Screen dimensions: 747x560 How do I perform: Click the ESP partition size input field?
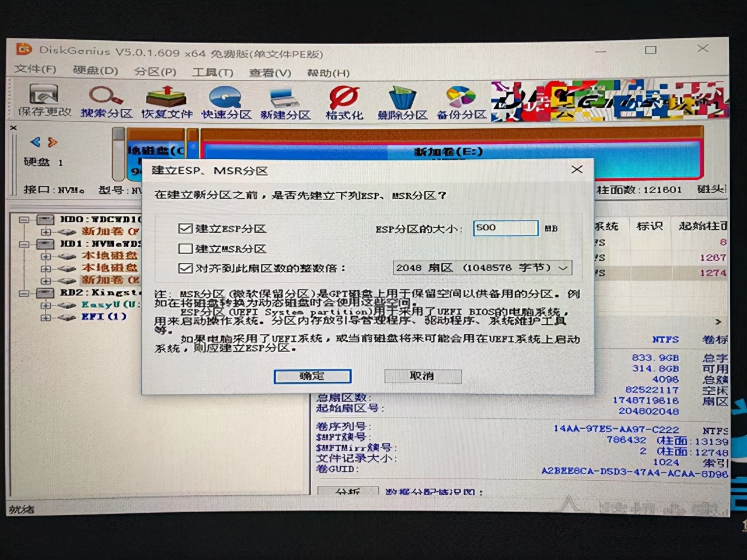[x=504, y=228]
